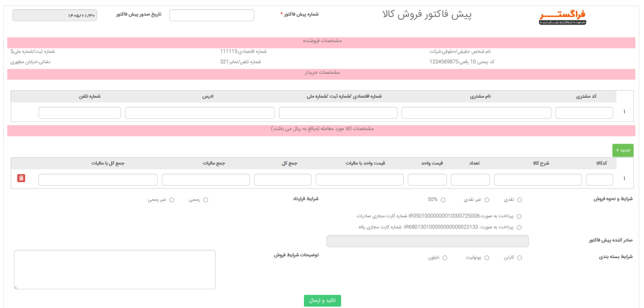Choose payment to شماره کارت مجازی صادرات radio
Screen dimensions: 644x308
[x=520, y=216]
